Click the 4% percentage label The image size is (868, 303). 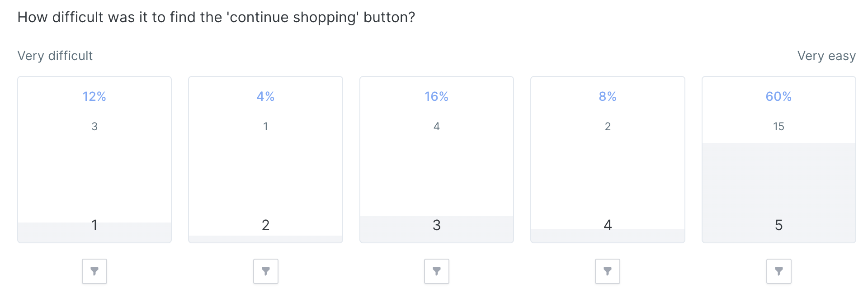(x=266, y=96)
